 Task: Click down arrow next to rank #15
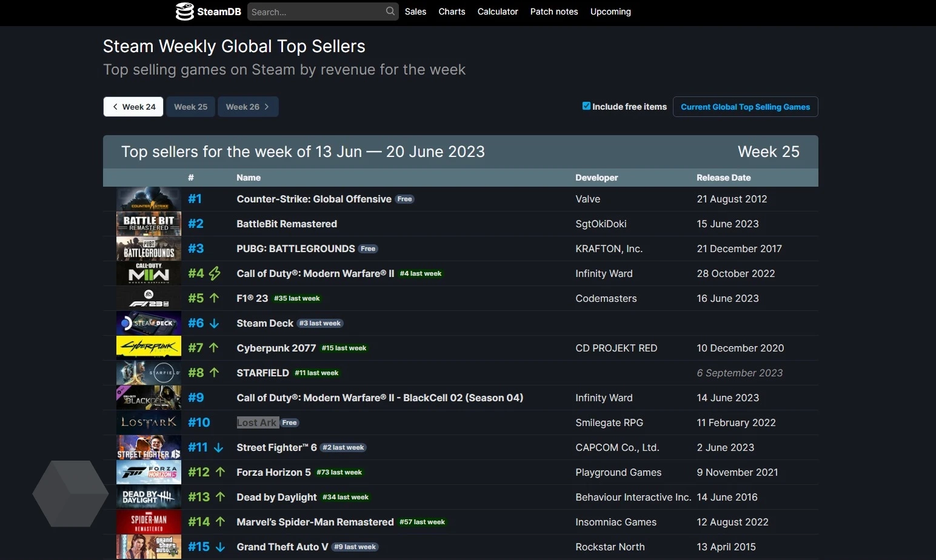221,547
